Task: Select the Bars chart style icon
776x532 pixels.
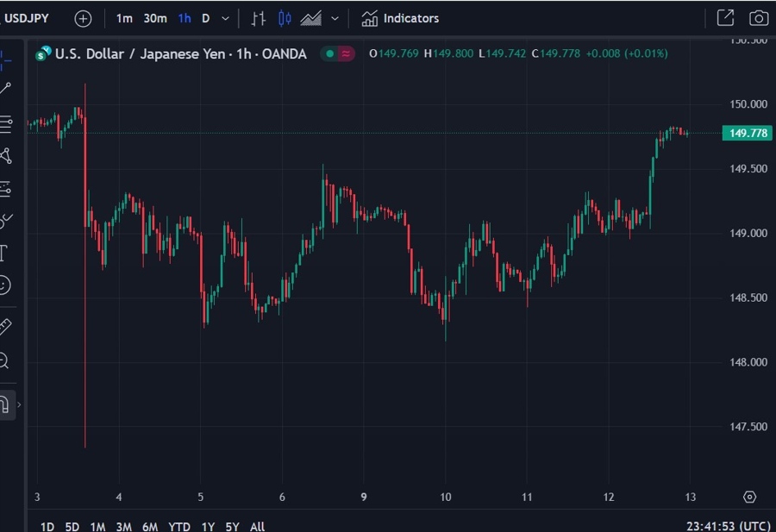Action: pos(258,19)
